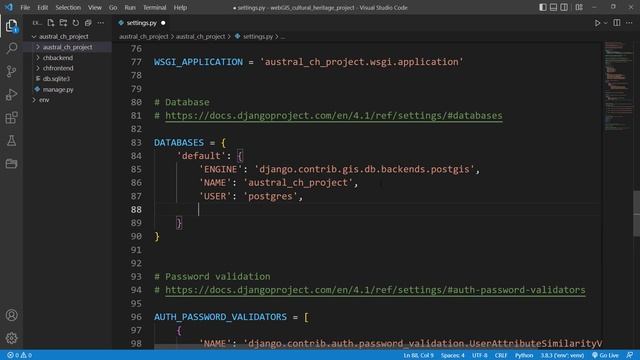The width and height of the screenshot is (640, 360).
Task: Open run options dropdown arrow beside play
Action: pos(606,23)
